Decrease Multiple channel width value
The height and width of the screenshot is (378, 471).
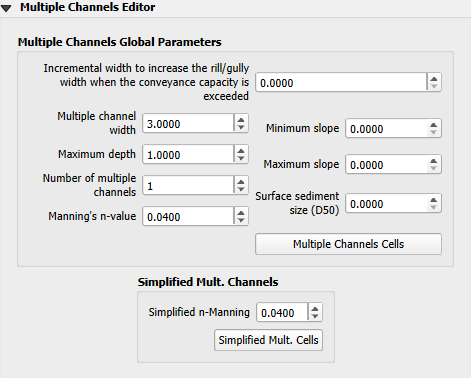[x=241, y=127]
